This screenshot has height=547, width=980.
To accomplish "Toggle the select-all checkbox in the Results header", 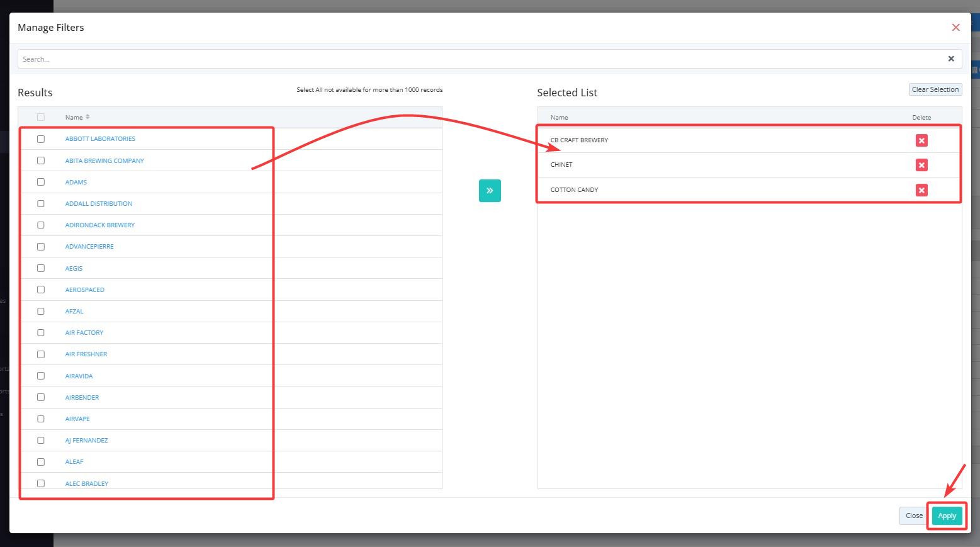I will pyautogui.click(x=41, y=117).
